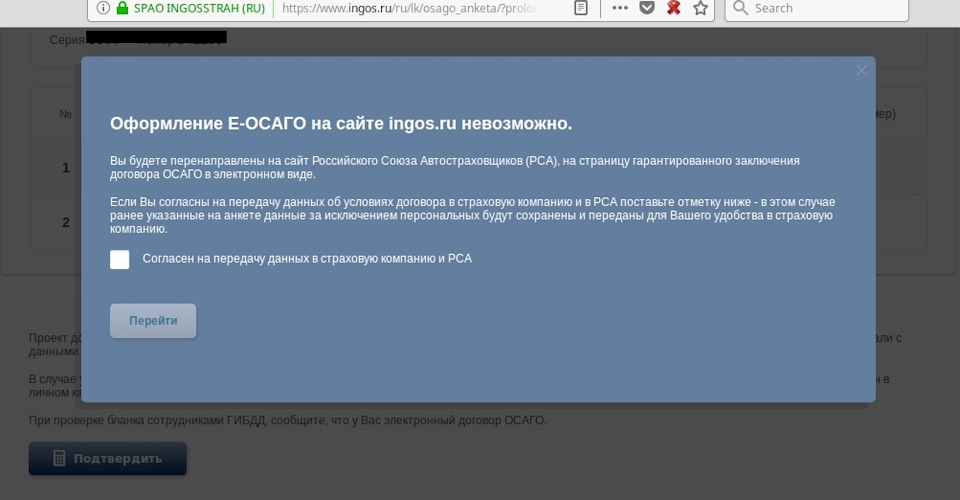
Task: Click the "№" column header in background table
Action: (x=66, y=114)
